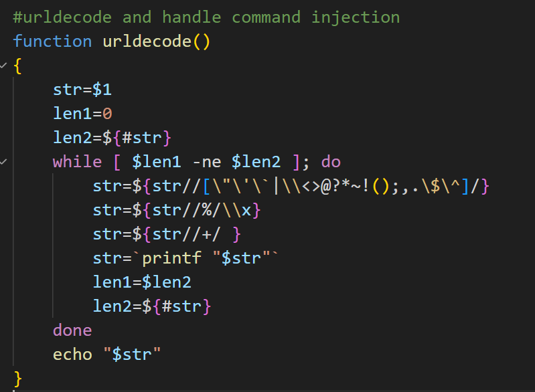Click the 'do' keyword after the semicolon
The width and height of the screenshot is (535, 392).
pyautogui.click(x=331, y=162)
